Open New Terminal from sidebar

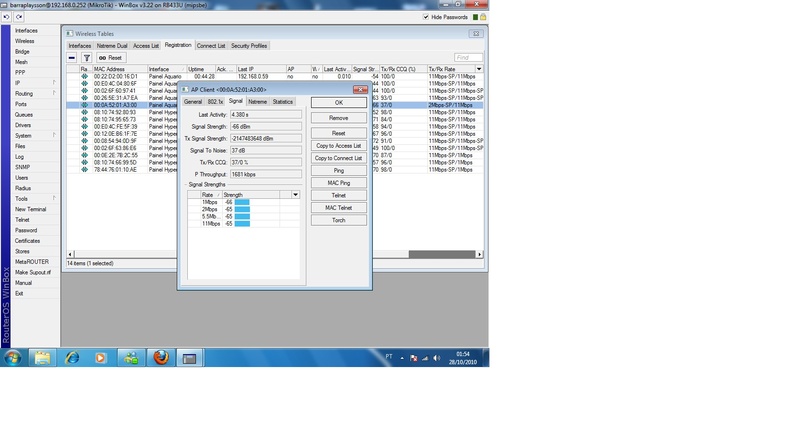coord(31,209)
